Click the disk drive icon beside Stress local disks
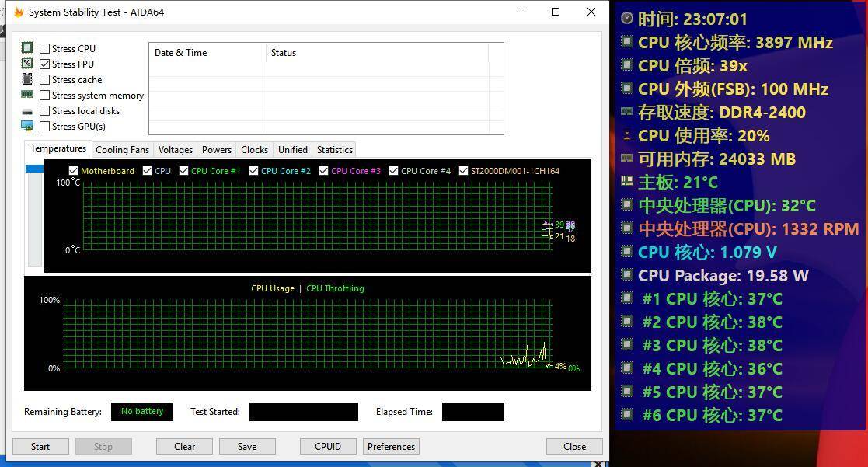 point(27,111)
